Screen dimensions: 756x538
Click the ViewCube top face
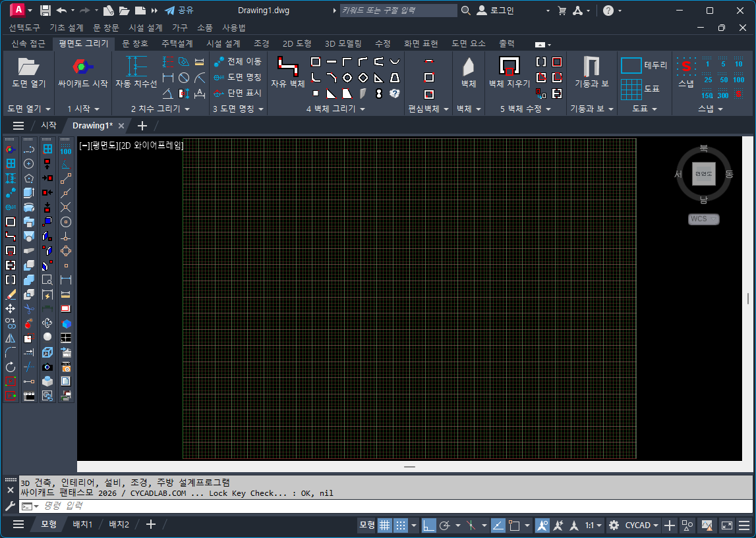[703, 173]
